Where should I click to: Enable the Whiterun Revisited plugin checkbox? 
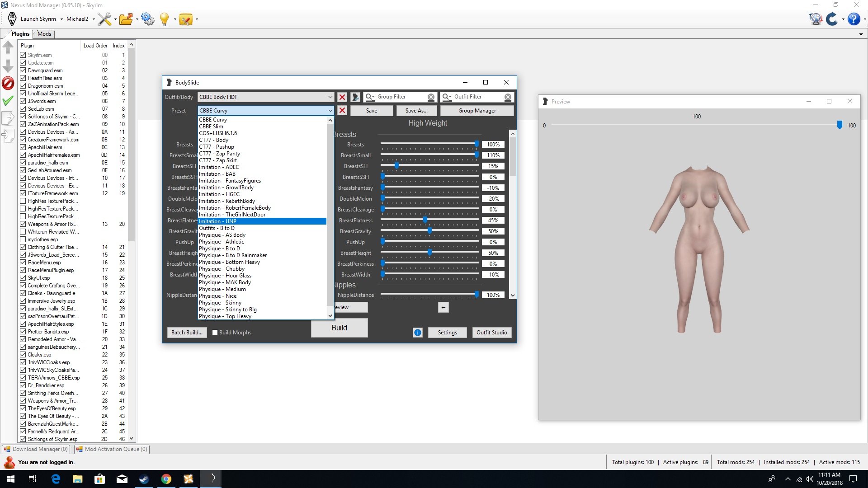pyautogui.click(x=23, y=232)
